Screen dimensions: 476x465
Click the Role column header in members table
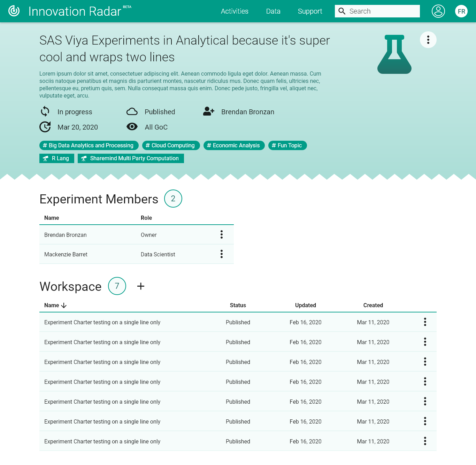pos(146,218)
